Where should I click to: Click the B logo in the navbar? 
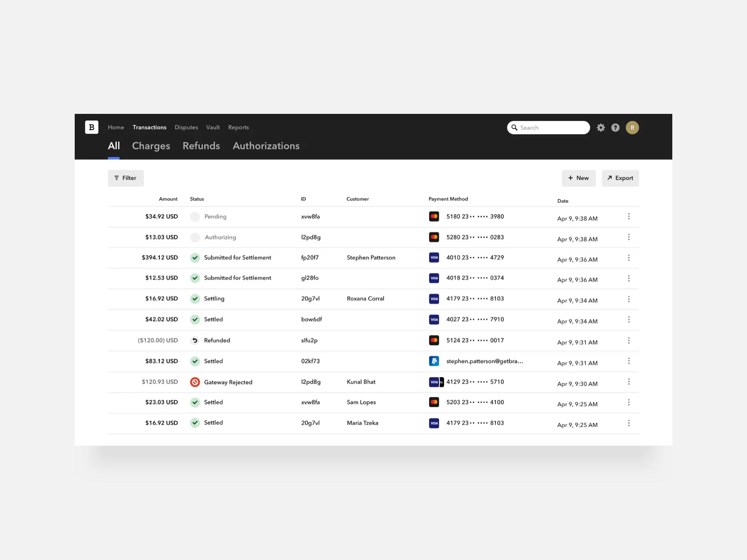pyautogui.click(x=92, y=127)
